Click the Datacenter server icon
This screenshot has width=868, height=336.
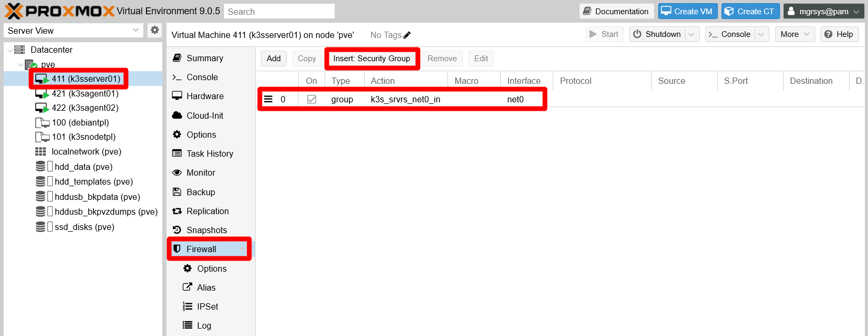19,50
